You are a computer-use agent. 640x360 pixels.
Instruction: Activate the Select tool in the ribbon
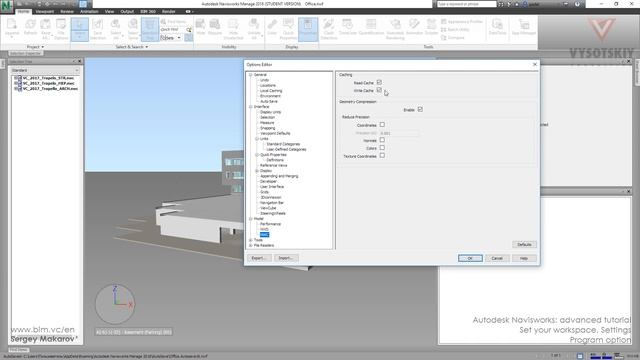pos(80,29)
